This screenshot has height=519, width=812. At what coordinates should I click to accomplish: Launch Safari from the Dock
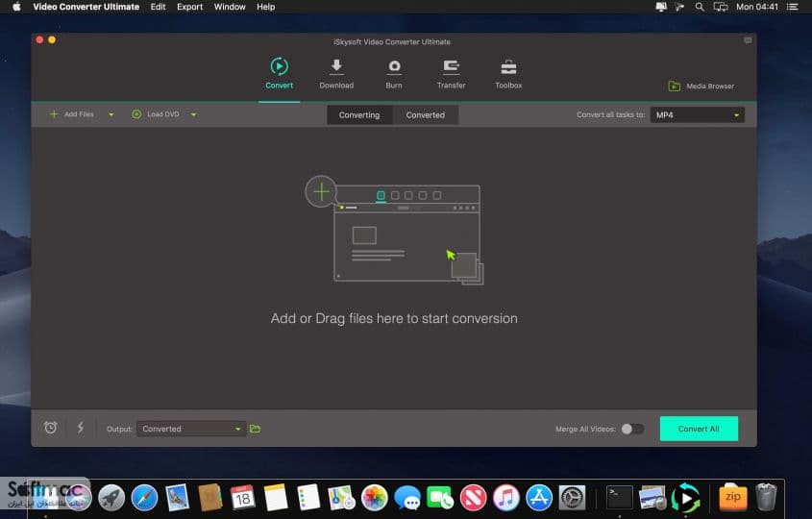144,498
